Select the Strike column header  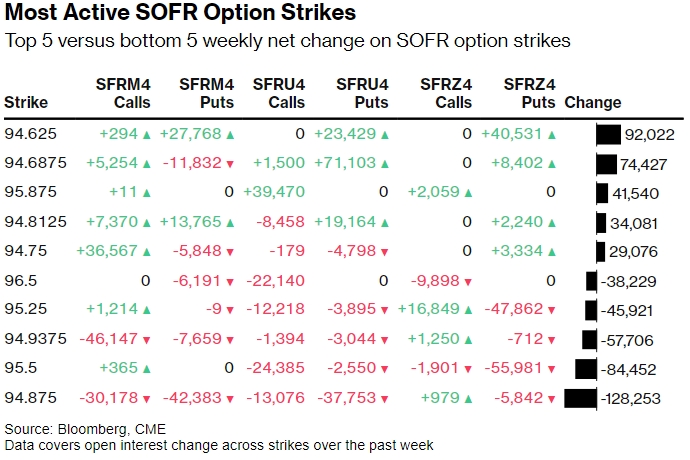pyautogui.click(x=26, y=102)
